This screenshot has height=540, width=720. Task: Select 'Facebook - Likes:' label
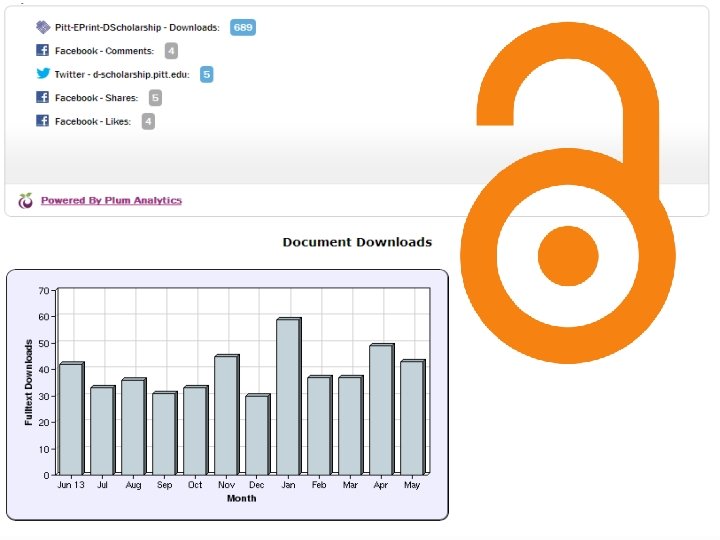click(93, 122)
